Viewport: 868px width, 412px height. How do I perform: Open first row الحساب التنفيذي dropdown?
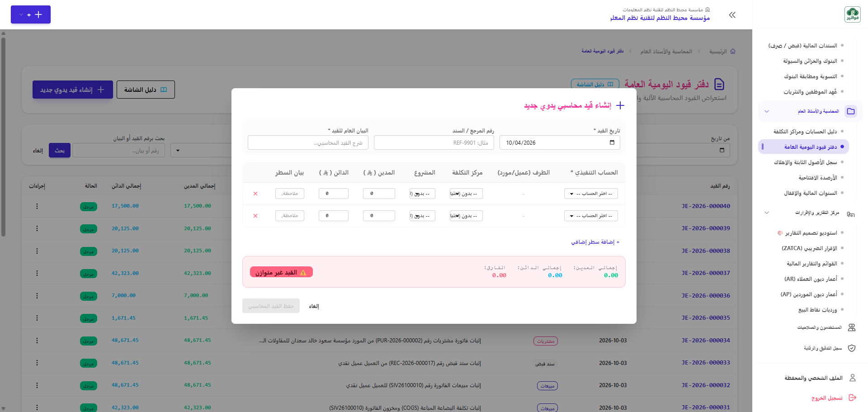pos(591,194)
